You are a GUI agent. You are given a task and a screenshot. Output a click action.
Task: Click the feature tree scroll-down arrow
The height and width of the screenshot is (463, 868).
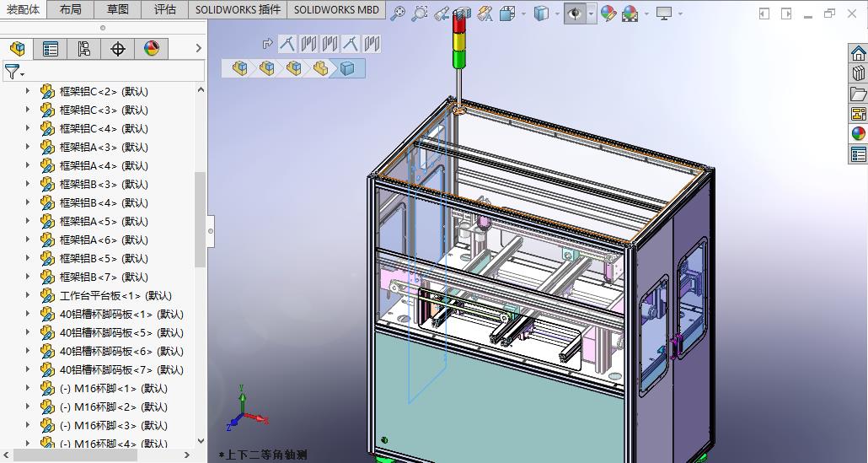point(201,439)
